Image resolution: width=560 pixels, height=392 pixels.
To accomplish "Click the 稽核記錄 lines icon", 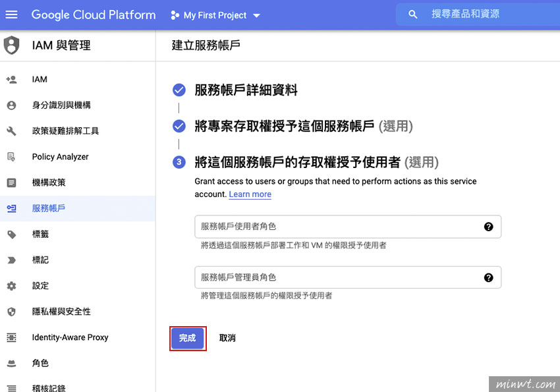I will coord(11,389).
